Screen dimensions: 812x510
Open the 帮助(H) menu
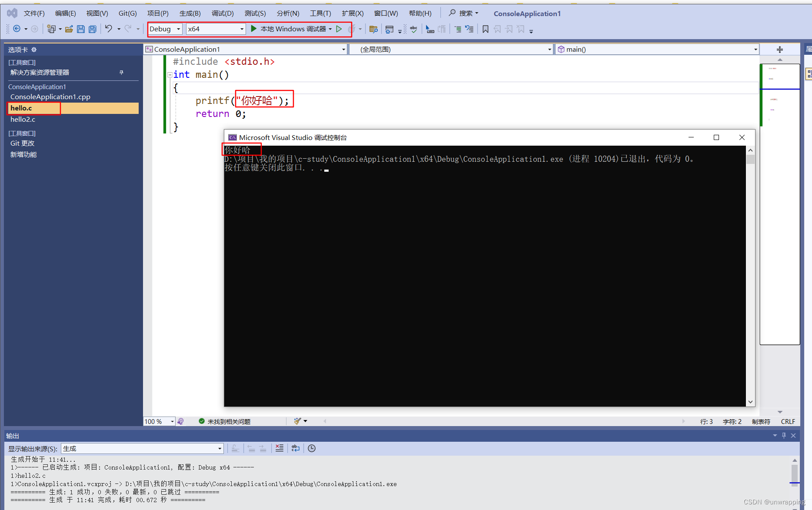tap(420, 13)
